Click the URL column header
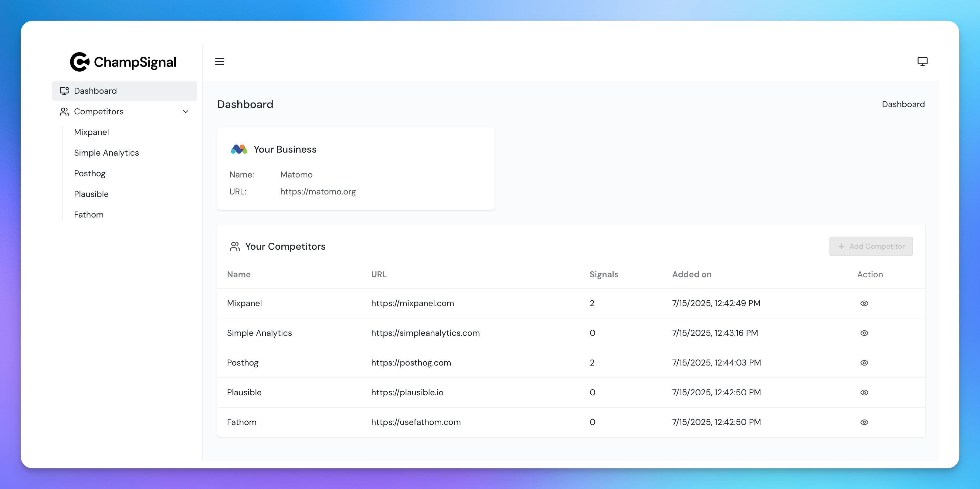This screenshot has height=489, width=980. coord(378,275)
